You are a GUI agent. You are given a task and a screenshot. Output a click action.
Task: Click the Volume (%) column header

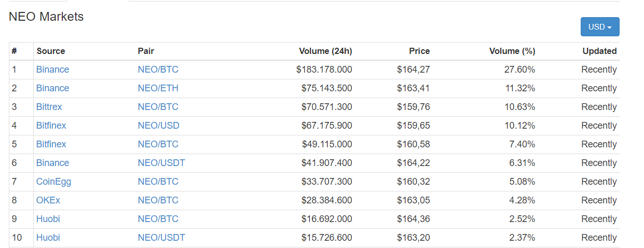pos(512,51)
